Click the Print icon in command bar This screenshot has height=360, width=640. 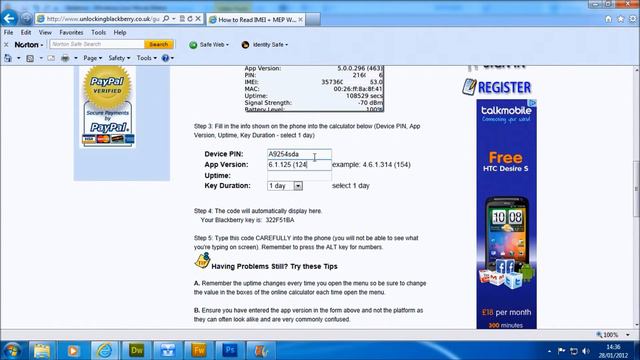pyautogui.click(x=65, y=58)
